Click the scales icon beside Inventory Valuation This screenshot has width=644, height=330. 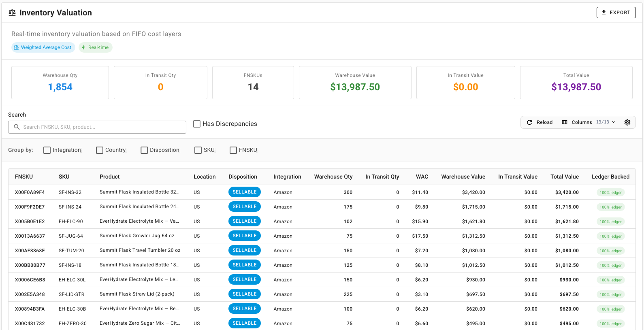click(x=12, y=13)
